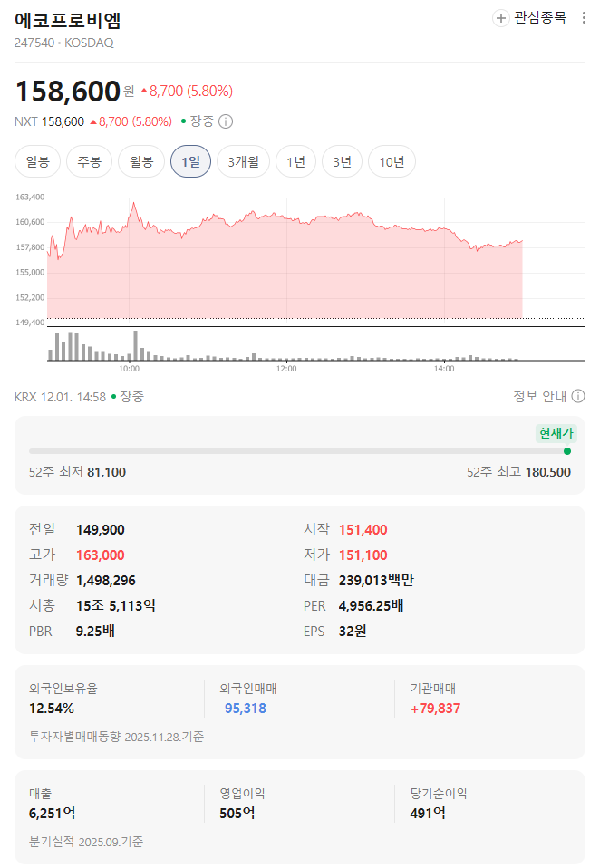Add stock to watchlist with plus icon
590x868 pixels.
[500, 18]
